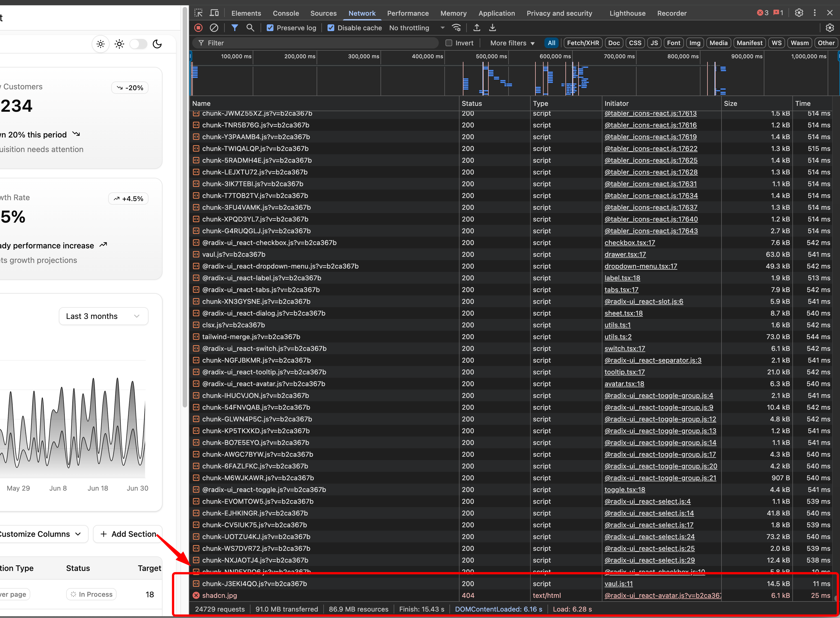Screen dimensions: 840x618
Task: Open network conditions wifi icon
Action: coord(456,28)
